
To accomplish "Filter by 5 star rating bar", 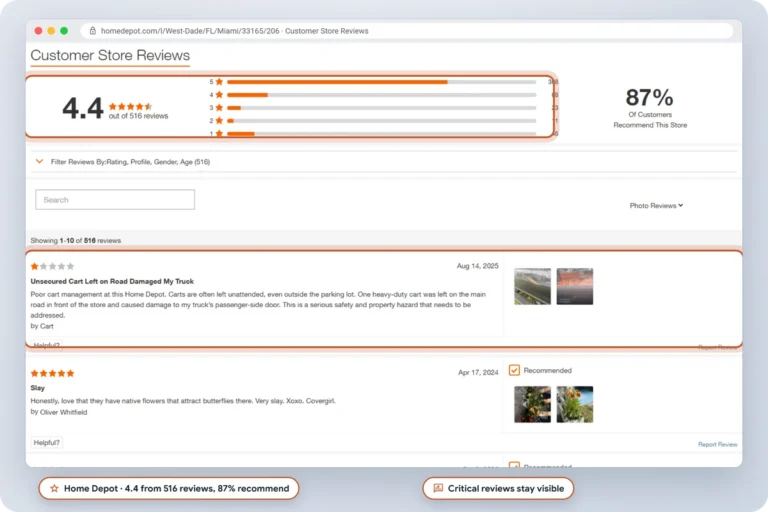I will (x=382, y=82).
